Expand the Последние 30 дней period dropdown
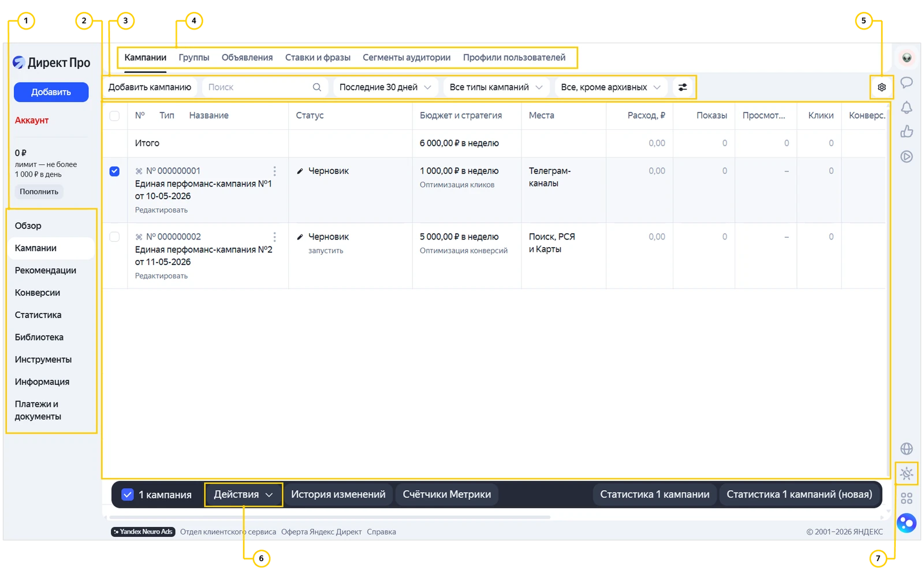 point(385,87)
